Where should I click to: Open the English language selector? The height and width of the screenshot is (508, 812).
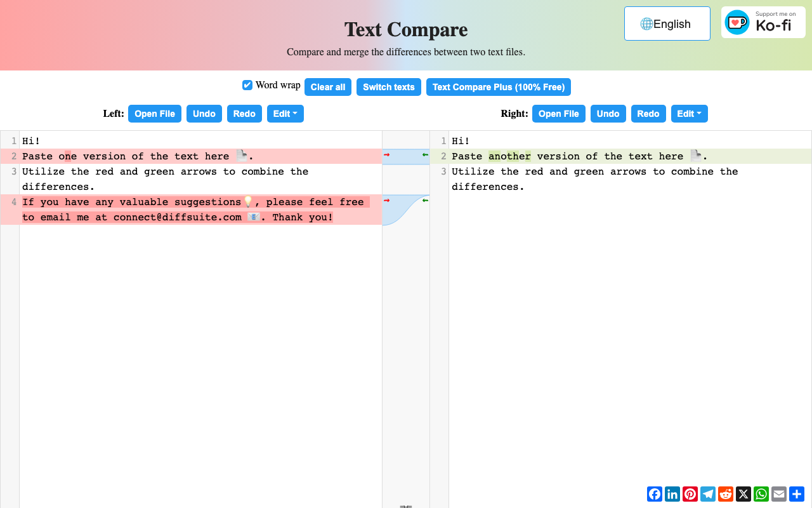coord(667,23)
